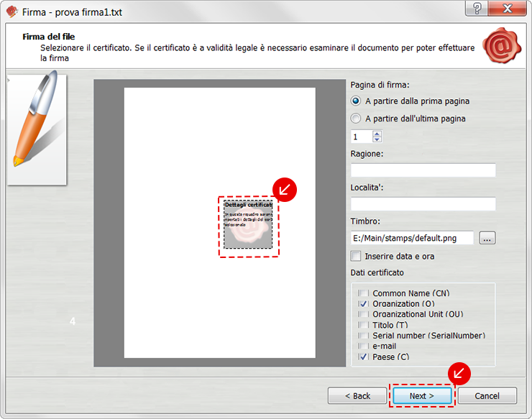Click the Ragione text field

pos(423,170)
